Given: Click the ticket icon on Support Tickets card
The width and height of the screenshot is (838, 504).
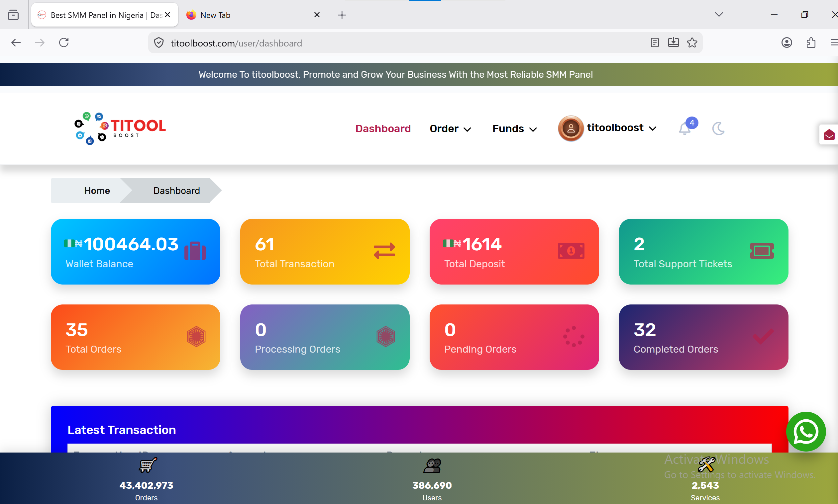Looking at the screenshot, I should pos(762,251).
